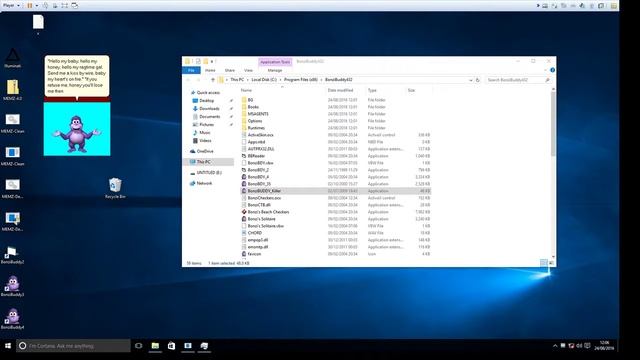
Task: Click the purple Bonzi gorilla character
Action: point(77,133)
